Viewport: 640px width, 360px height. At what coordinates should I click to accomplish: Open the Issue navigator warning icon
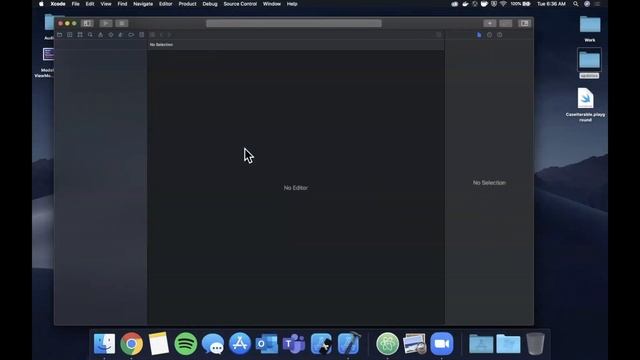coord(100,35)
